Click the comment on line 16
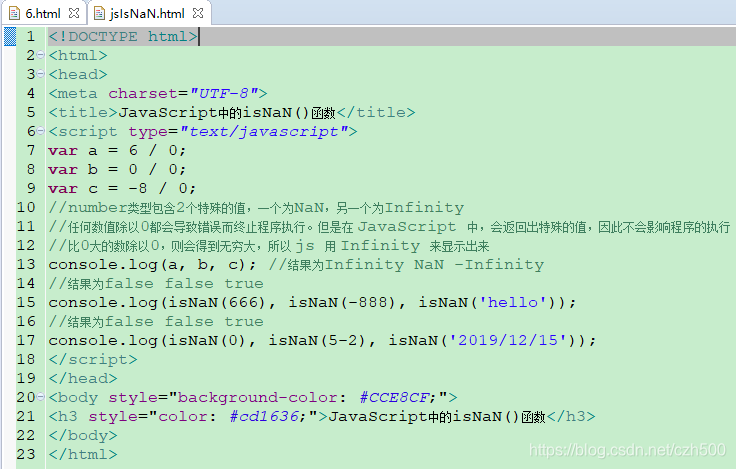Image resolution: width=736 pixels, height=469 pixels. 156,322
